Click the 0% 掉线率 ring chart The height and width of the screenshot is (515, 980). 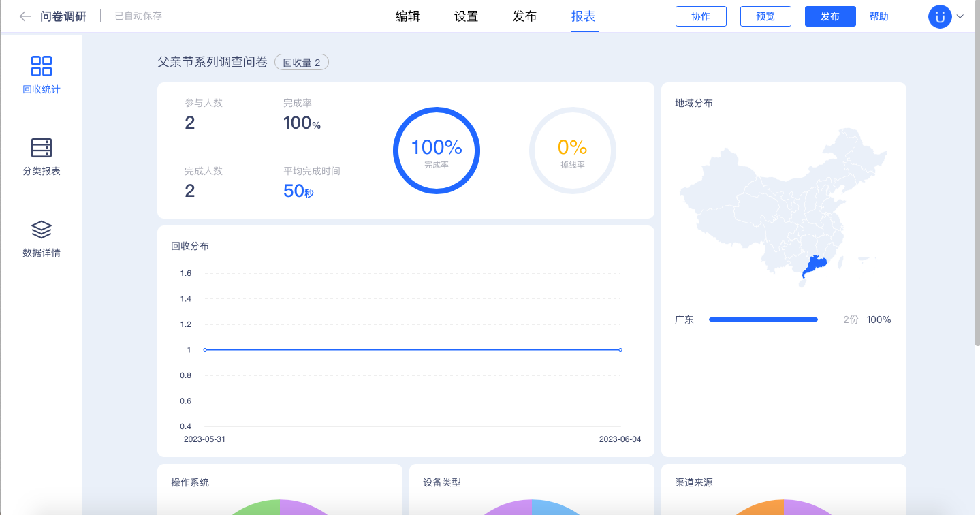(x=573, y=151)
